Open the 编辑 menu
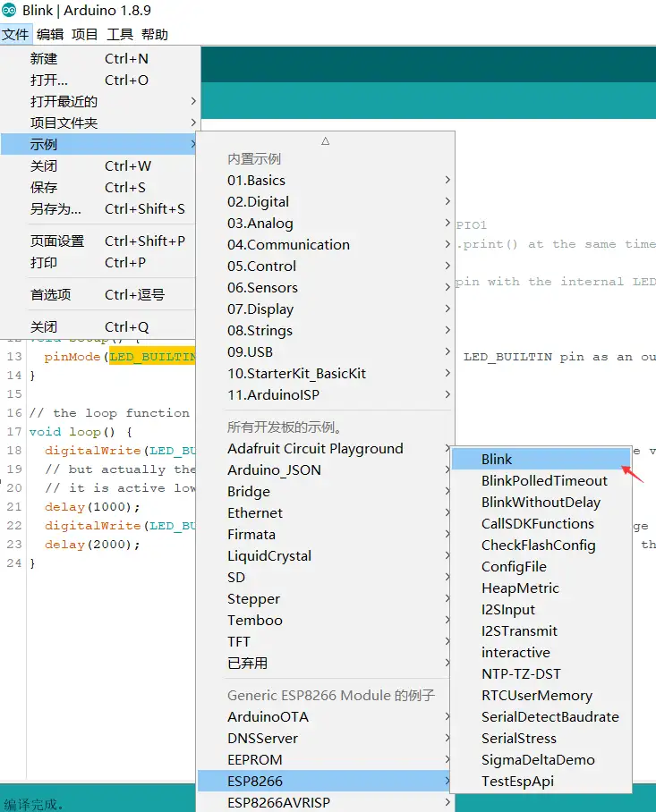This screenshot has height=812, width=656. tap(50, 35)
